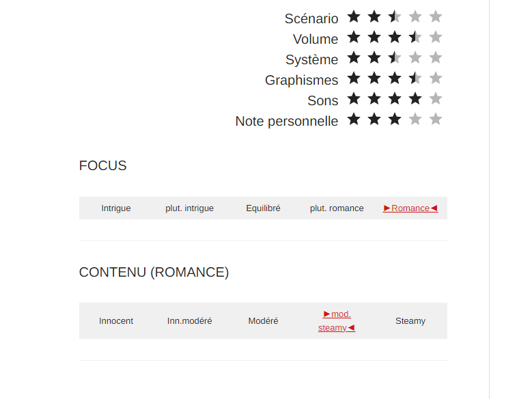532x399 pixels.
Task: Click the fifth star of Volume rating
Action: tap(436, 37)
